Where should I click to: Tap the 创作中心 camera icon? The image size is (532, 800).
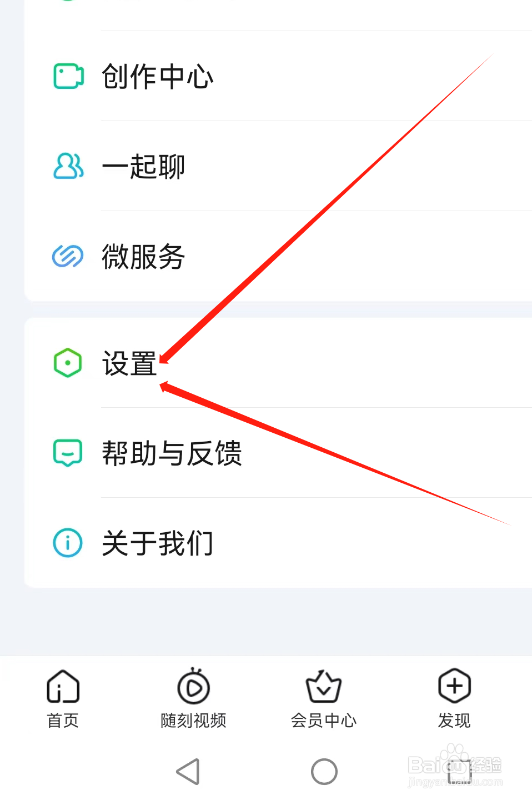pos(68,77)
